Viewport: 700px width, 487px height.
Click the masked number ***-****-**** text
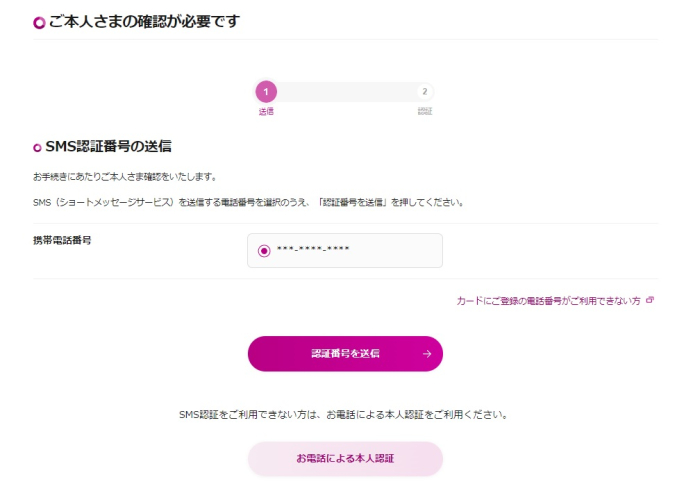point(313,251)
